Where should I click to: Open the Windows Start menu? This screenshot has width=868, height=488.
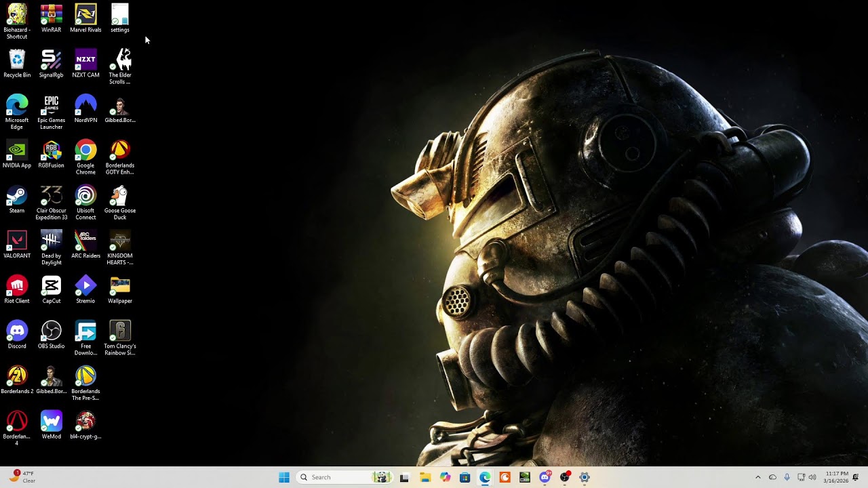[x=284, y=477]
